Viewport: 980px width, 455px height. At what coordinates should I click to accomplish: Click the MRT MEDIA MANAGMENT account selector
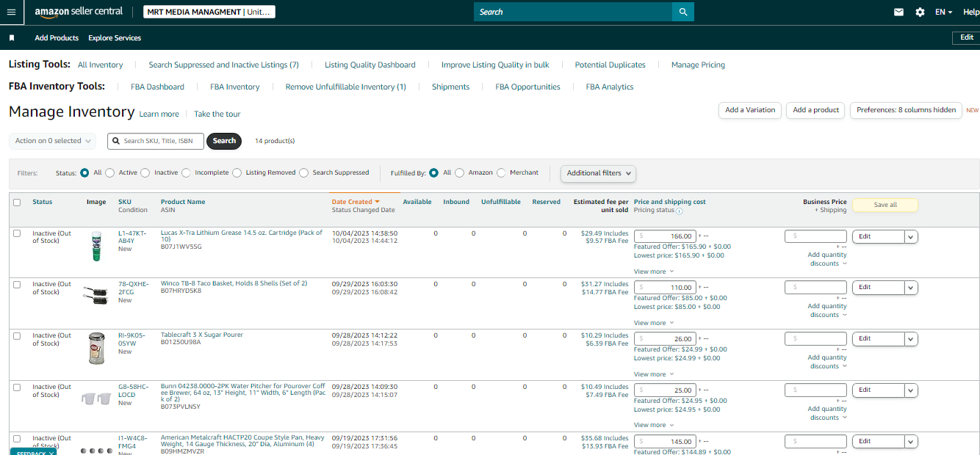point(209,12)
